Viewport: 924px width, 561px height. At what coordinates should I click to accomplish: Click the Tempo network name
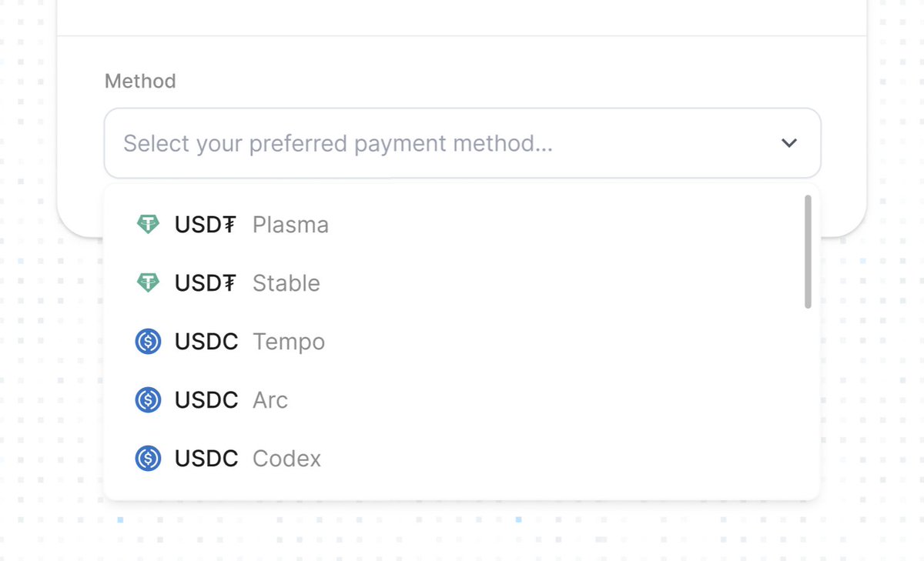[289, 342]
